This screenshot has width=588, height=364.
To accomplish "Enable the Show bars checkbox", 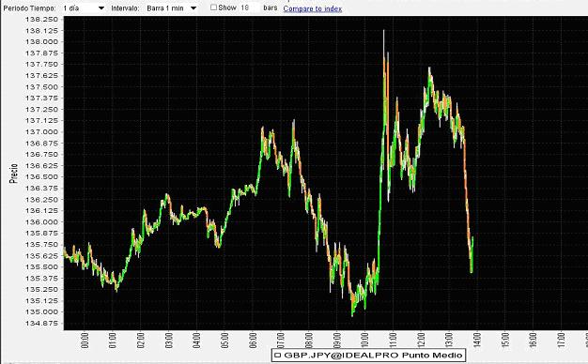I will point(213,8).
